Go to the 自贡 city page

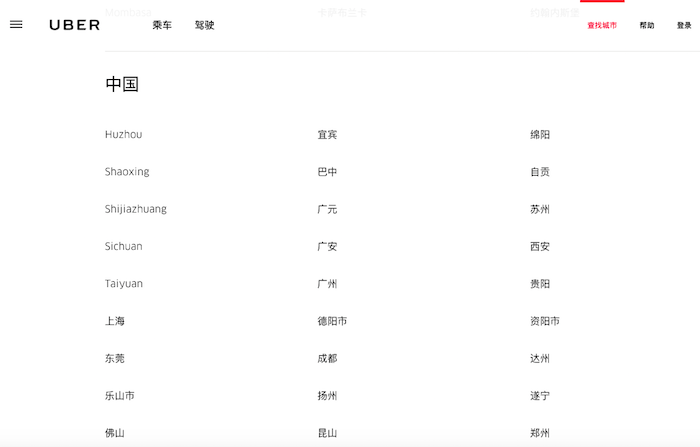540,172
